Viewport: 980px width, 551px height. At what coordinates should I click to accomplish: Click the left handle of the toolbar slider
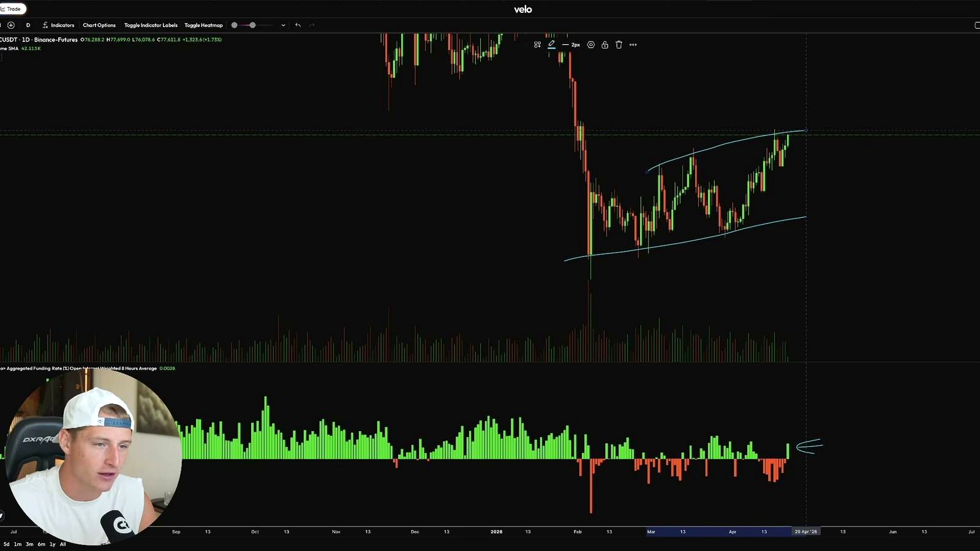pos(234,25)
